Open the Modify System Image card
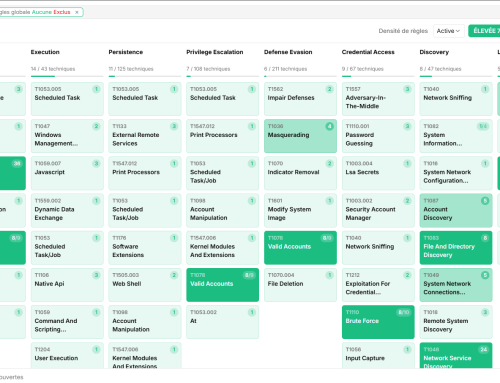The height and width of the screenshot is (383, 500). point(300,211)
